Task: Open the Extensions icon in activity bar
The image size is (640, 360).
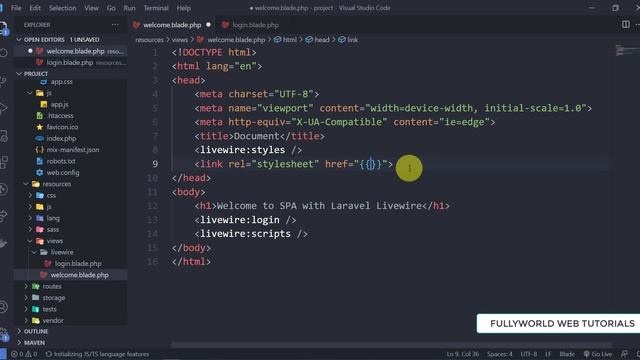Action: pyautogui.click(x=4, y=162)
